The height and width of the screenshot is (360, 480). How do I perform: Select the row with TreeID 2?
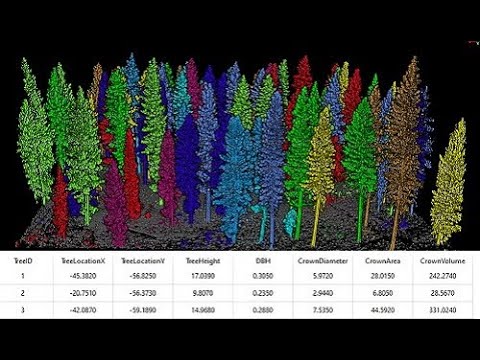pyautogui.click(x=236, y=293)
